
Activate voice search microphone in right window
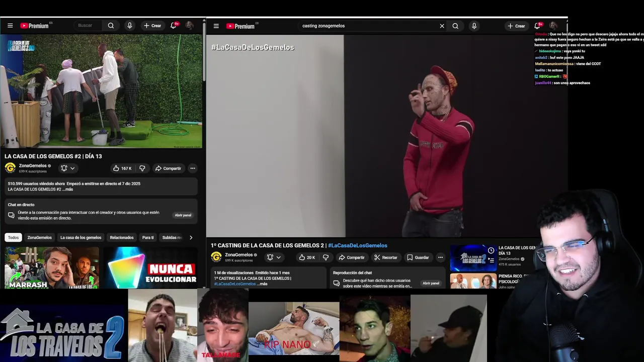[x=474, y=26]
